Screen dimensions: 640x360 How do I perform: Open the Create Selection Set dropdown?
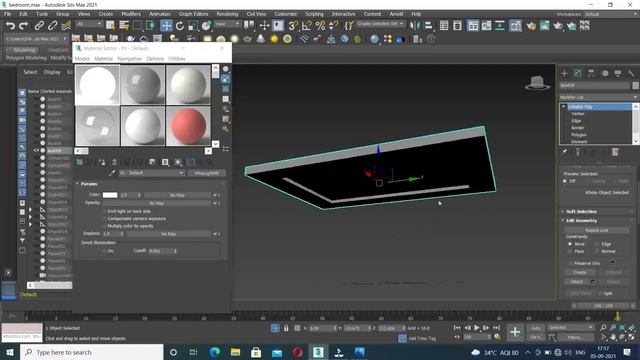pyautogui.click(x=380, y=24)
